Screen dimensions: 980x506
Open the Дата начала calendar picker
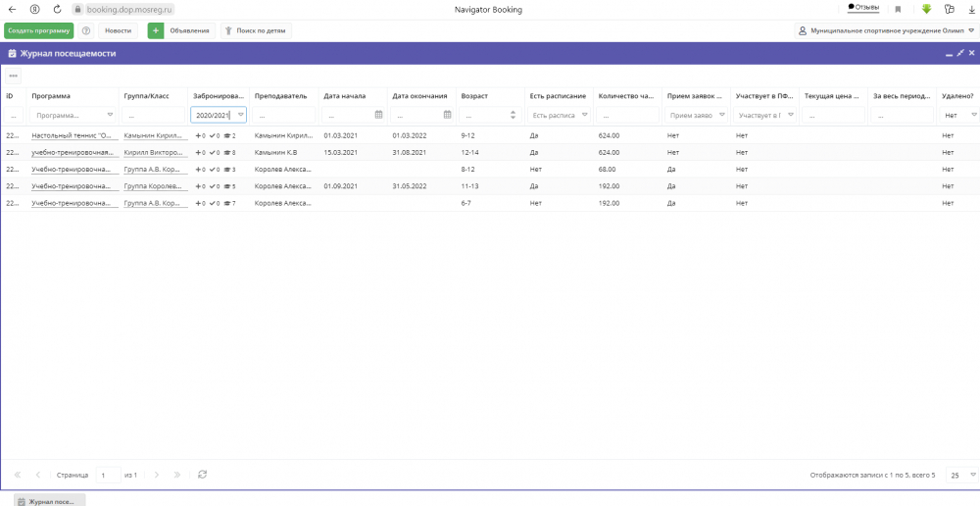pyautogui.click(x=378, y=115)
